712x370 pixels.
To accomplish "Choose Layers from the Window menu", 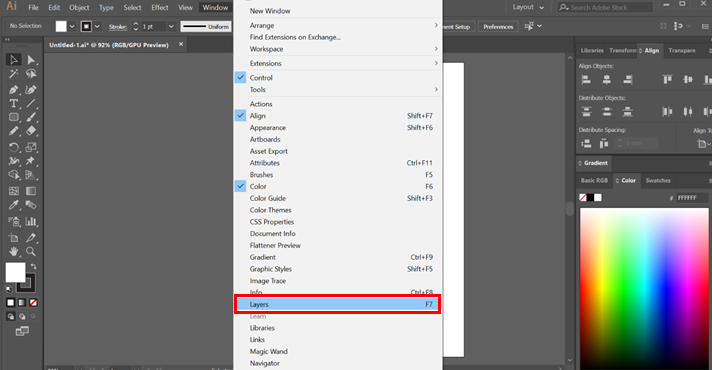I will [x=337, y=304].
